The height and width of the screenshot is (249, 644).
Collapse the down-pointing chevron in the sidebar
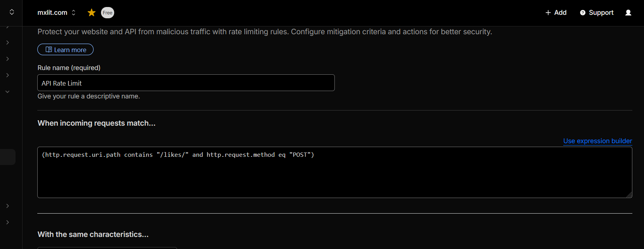[x=7, y=92]
